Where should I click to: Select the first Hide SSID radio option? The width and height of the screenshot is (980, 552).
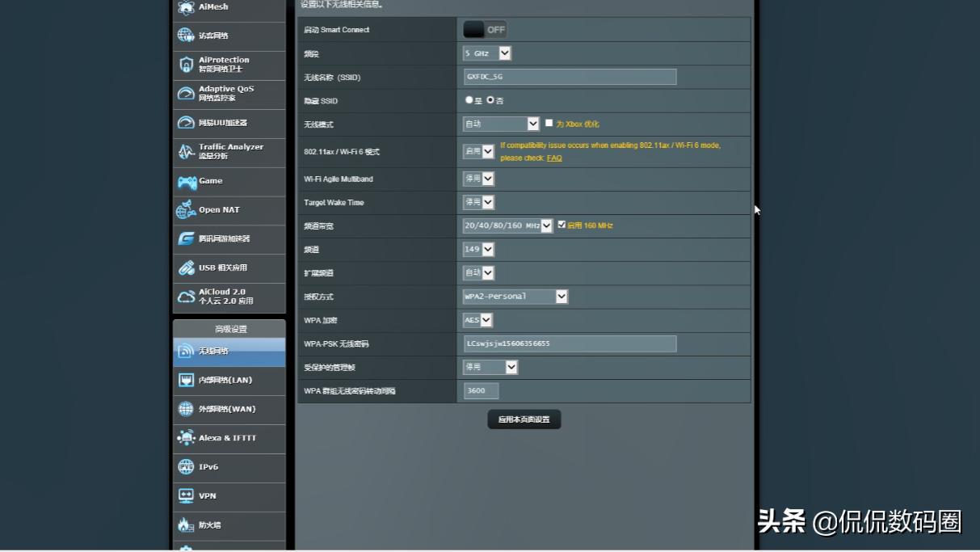pyautogui.click(x=469, y=100)
